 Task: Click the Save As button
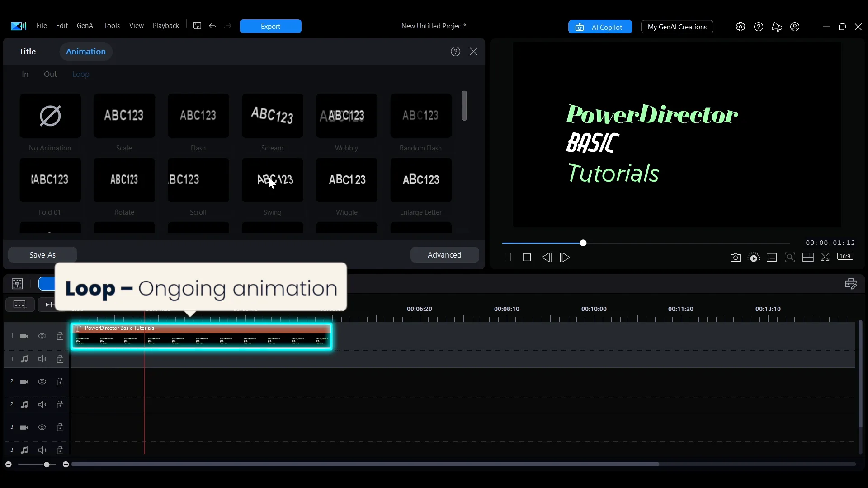42,255
